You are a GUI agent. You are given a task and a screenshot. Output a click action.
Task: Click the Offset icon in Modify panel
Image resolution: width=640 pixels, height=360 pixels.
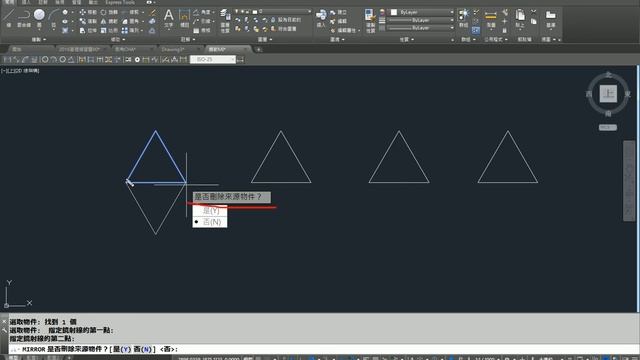pos(152,30)
